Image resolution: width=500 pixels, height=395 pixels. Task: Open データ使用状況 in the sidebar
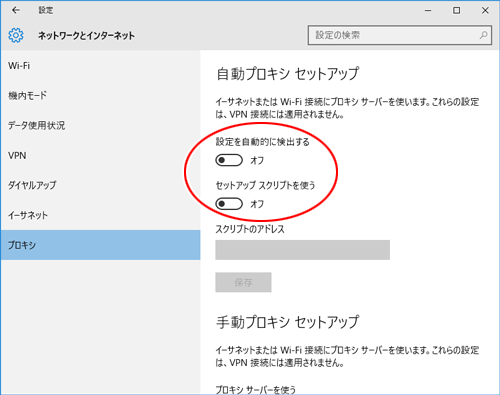[x=100, y=126]
